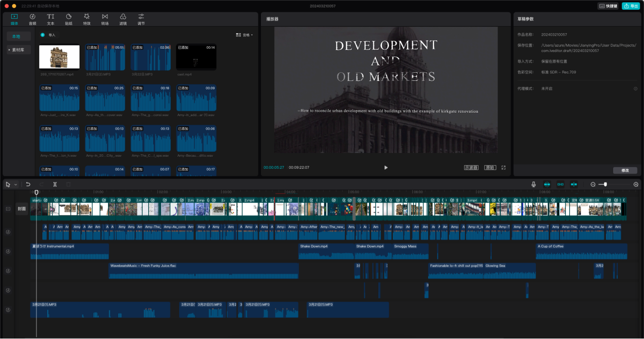Click the 导出 export button
644x339 pixels.
631,6
